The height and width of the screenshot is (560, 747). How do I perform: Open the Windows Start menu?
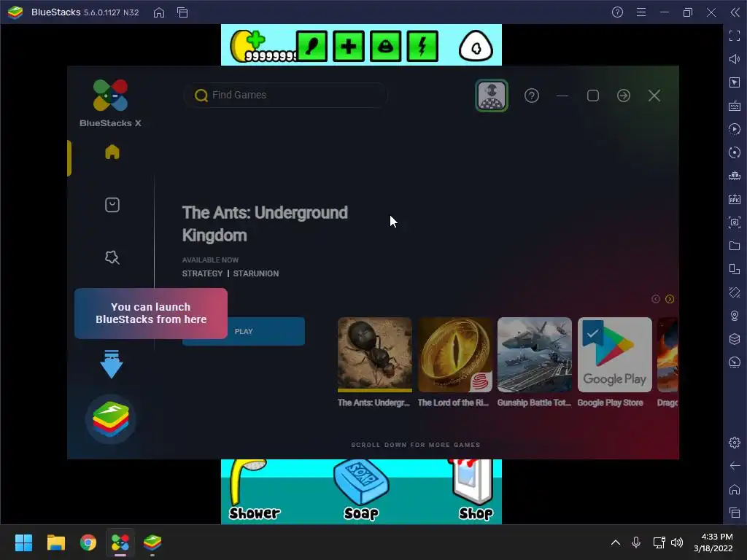tap(23, 542)
